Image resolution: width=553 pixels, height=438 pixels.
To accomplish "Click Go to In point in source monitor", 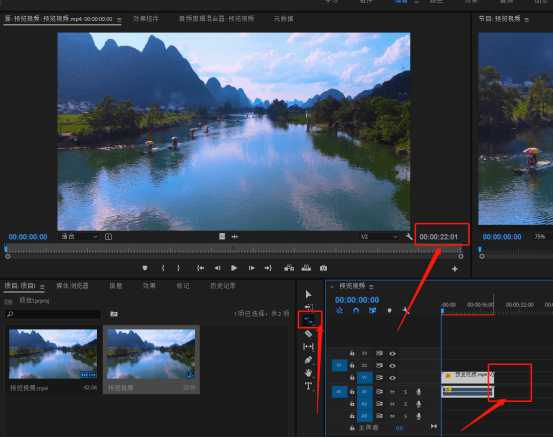I will tap(200, 268).
